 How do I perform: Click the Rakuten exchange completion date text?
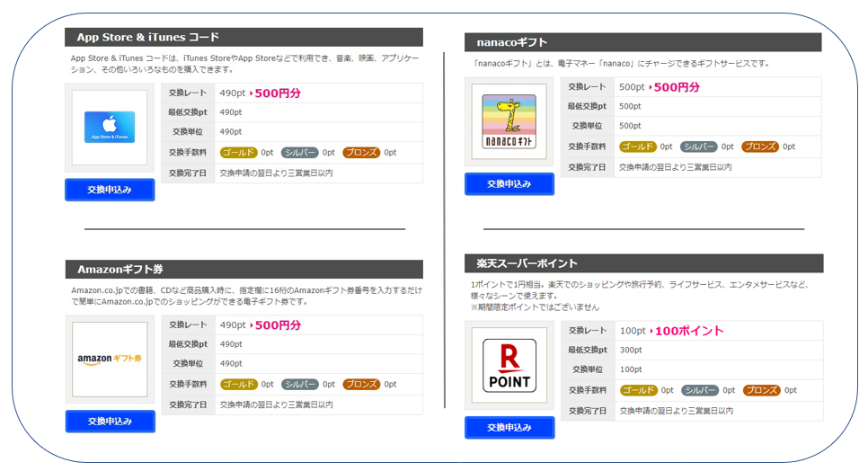pyautogui.click(x=677, y=411)
